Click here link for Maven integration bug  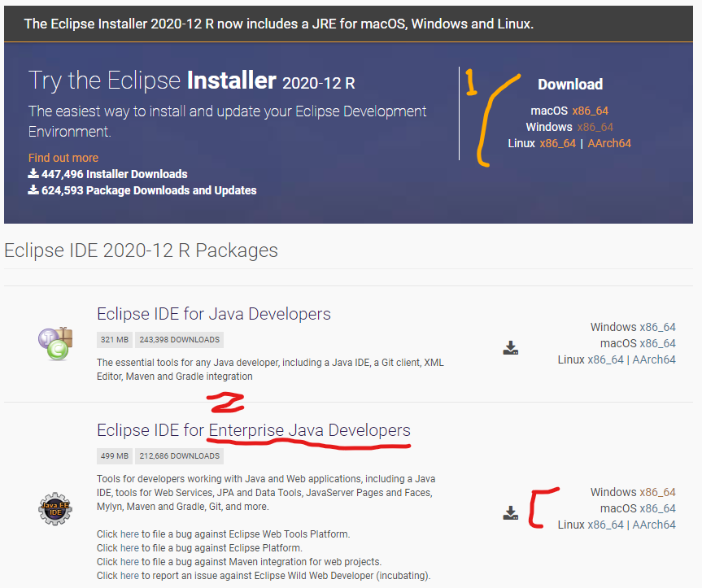(129, 562)
